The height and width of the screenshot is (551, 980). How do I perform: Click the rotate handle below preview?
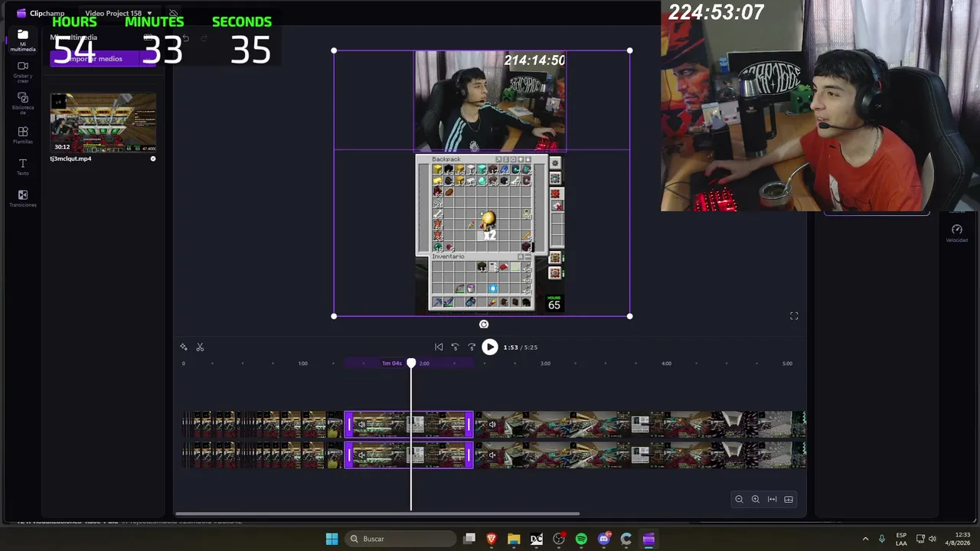point(484,324)
